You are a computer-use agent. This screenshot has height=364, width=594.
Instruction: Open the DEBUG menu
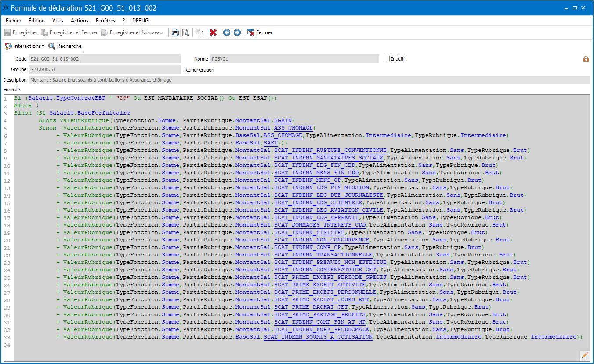pyautogui.click(x=141, y=21)
